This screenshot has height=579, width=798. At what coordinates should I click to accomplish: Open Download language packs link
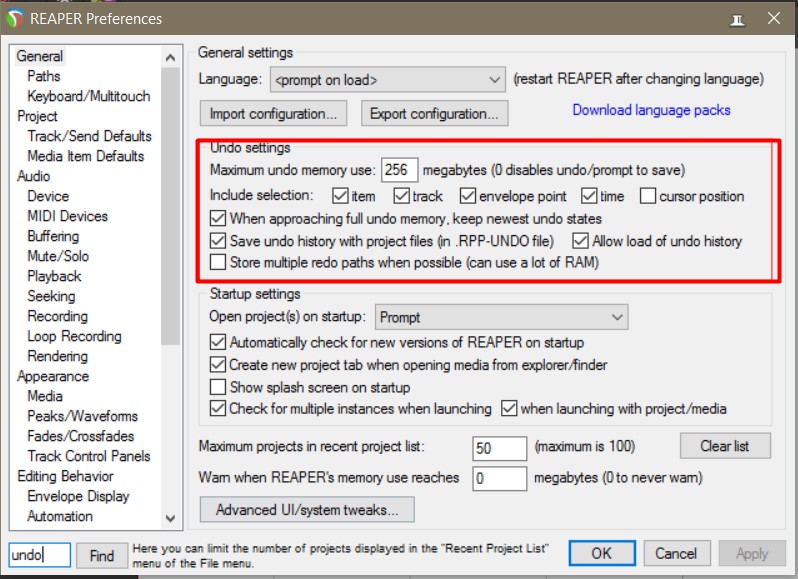(x=651, y=110)
